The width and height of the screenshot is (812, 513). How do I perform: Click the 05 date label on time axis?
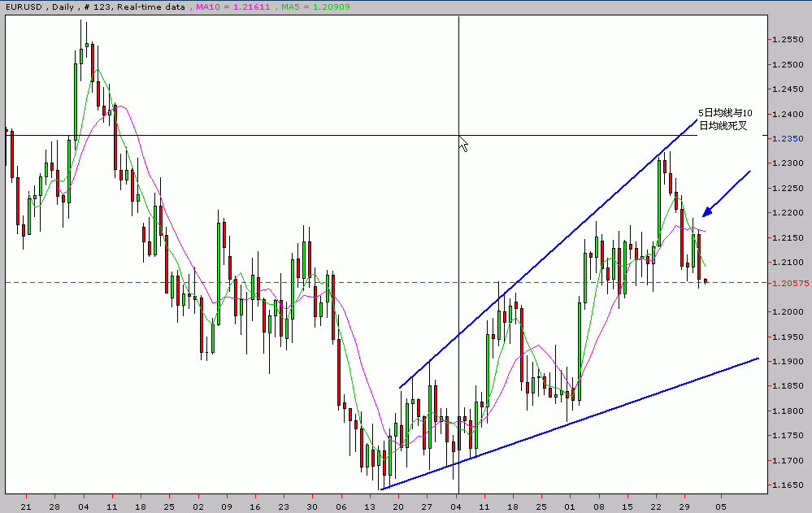click(x=721, y=506)
